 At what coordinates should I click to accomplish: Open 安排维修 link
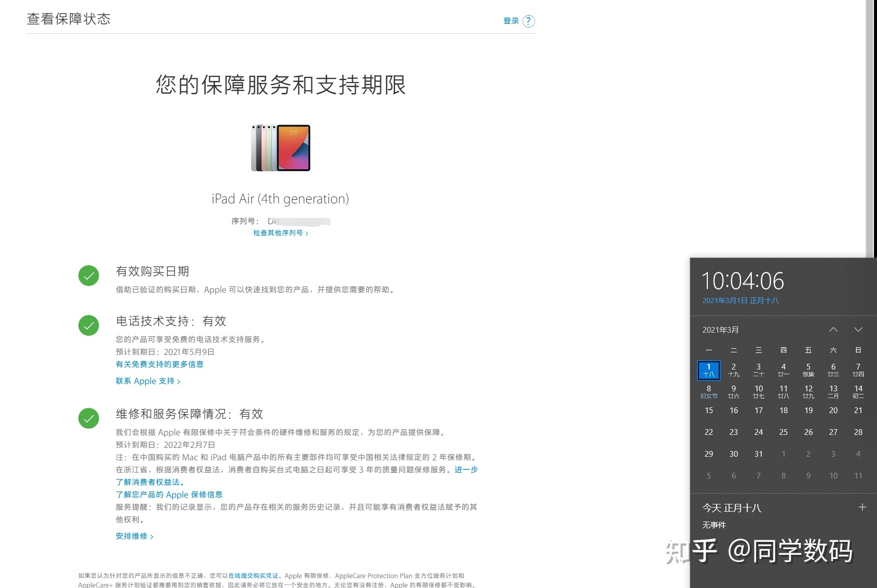(x=134, y=536)
